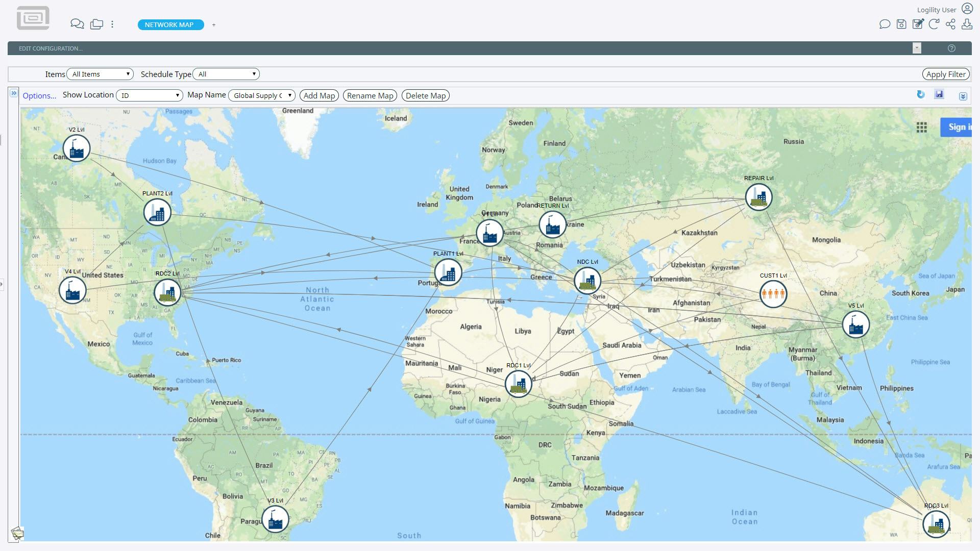Expand the left side panel chevron
This screenshot has width=980, height=551.
[x=13, y=93]
